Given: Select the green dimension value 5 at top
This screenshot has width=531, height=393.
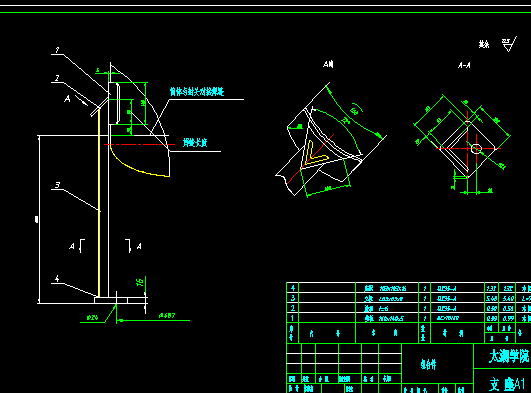Looking at the screenshot, I should [x=98, y=70].
